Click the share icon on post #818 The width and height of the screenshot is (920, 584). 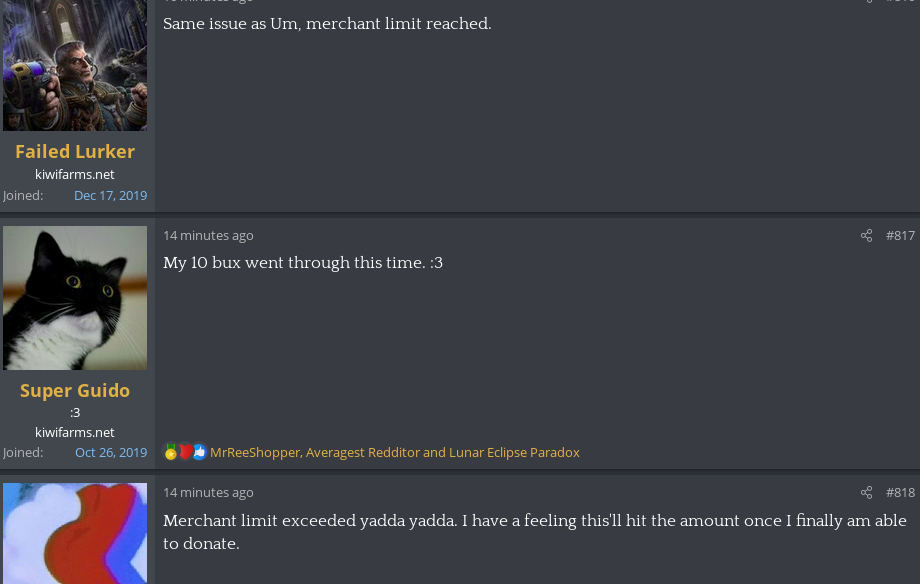[866, 493]
